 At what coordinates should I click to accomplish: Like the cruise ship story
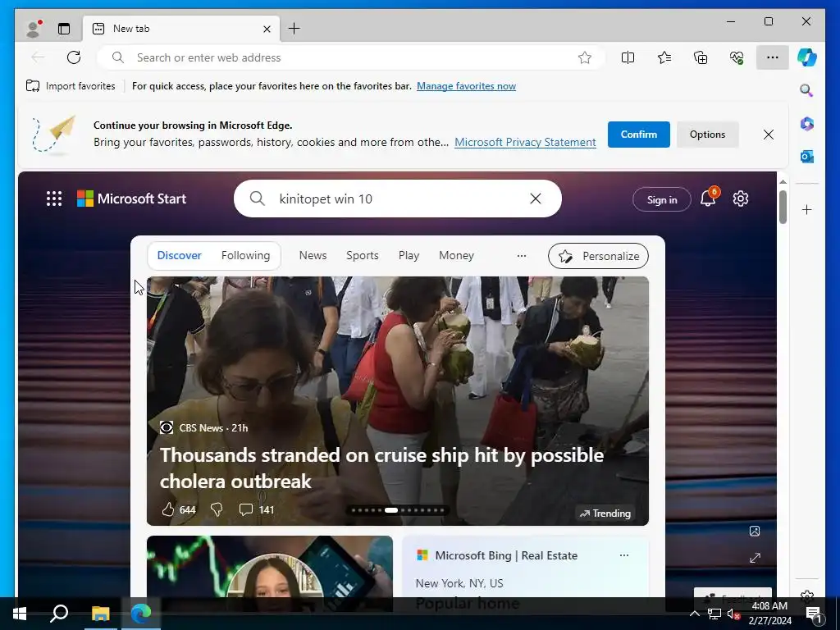tap(168, 509)
